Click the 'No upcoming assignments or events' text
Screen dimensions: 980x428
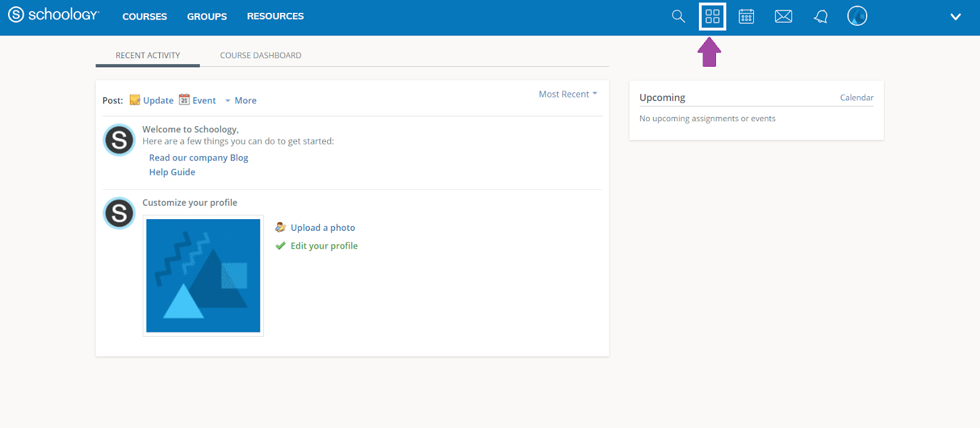[x=707, y=119]
